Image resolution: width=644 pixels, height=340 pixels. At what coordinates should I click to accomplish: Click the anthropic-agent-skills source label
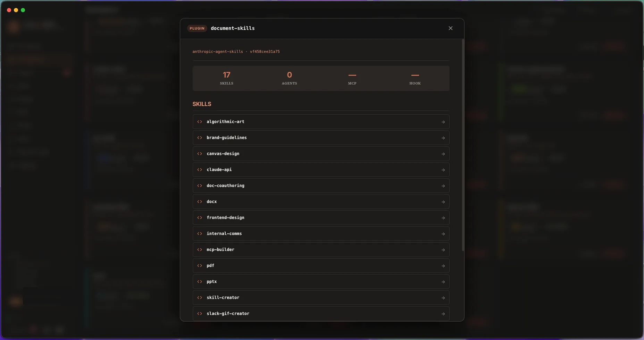(218, 51)
